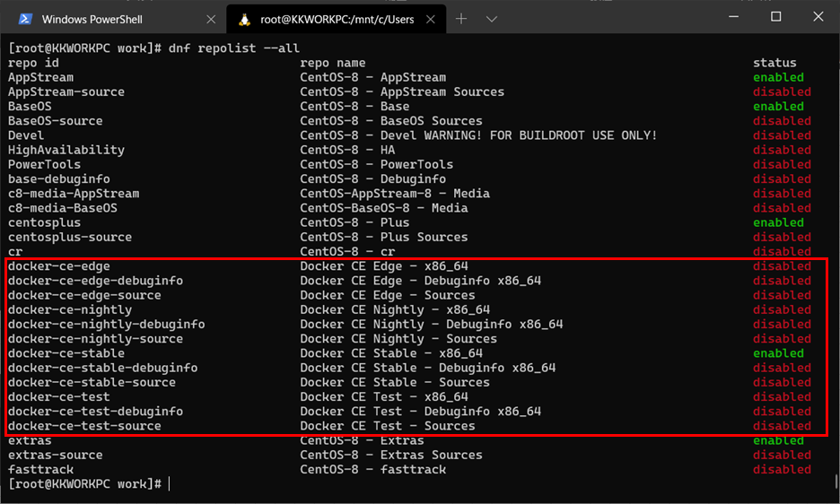The height and width of the screenshot is (504, 840).
Task: Maximize the terminal window
Action: click(775, 17)
